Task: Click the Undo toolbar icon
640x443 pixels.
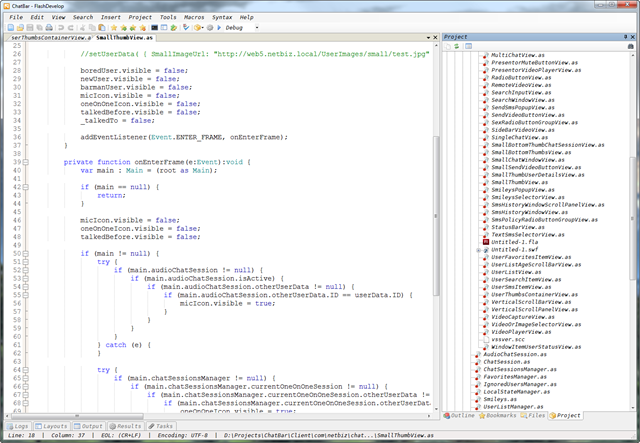Action: point(61,28)
